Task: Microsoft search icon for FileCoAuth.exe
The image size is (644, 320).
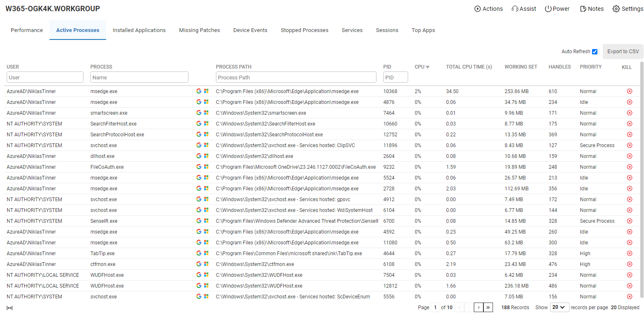Action: [206, 167]
